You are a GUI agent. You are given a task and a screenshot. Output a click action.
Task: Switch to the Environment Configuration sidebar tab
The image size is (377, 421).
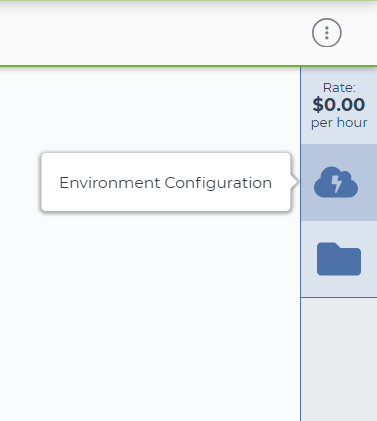pyautogui.click(x=339, y=182)
